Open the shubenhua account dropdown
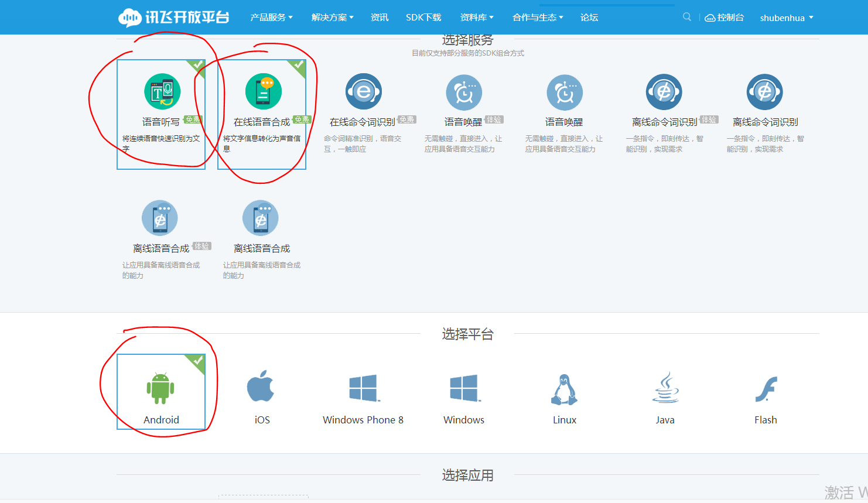Image resolution: width=868 pixels, height=503 pixels. [787, 18]
